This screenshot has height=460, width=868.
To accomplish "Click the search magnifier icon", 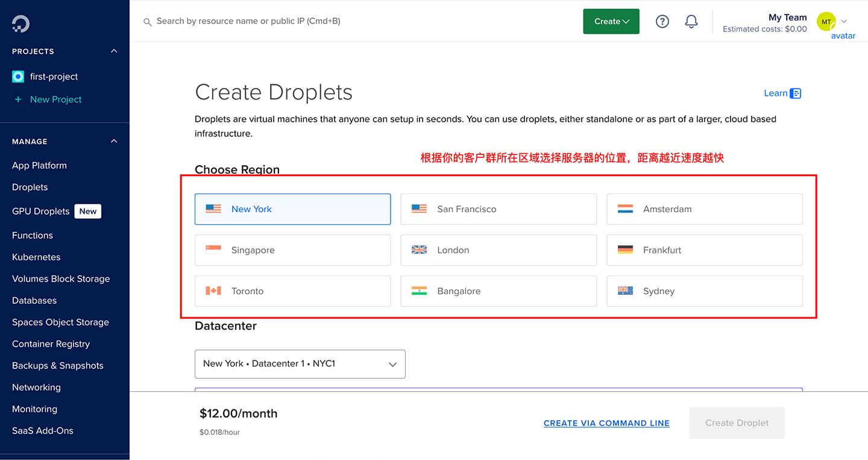I will [x=147, y=22].
